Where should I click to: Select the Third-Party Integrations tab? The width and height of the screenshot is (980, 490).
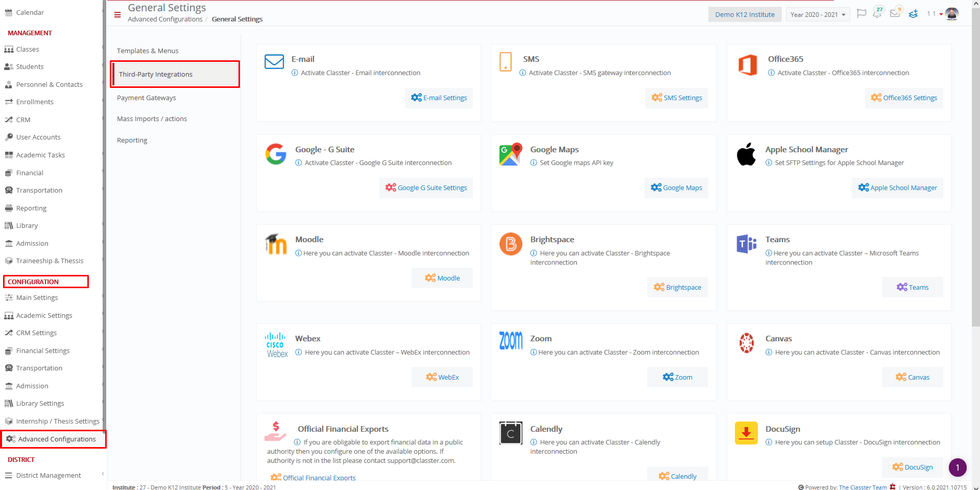click(175, 74)
